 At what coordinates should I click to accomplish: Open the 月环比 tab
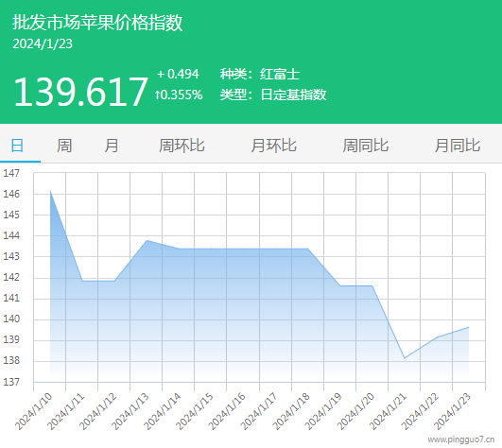273,146
